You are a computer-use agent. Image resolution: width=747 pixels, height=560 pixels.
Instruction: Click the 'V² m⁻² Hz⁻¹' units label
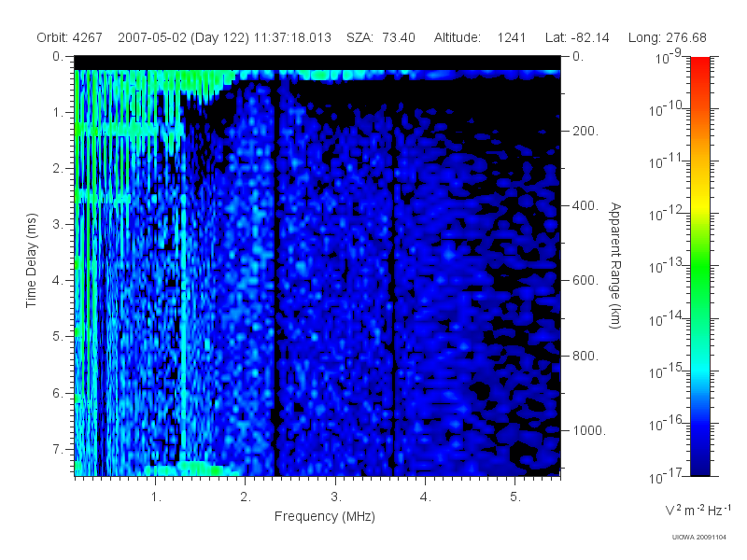(698, 510)
